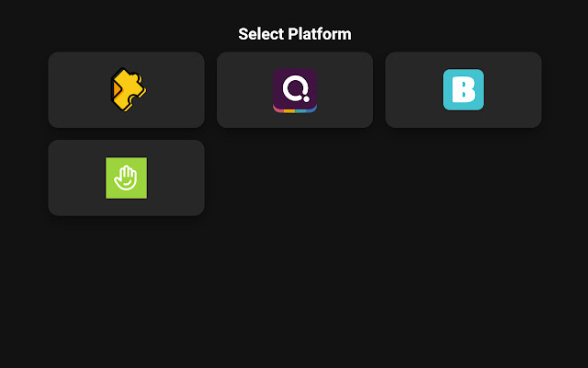Select Quizizz as the platform

[295, 89]
